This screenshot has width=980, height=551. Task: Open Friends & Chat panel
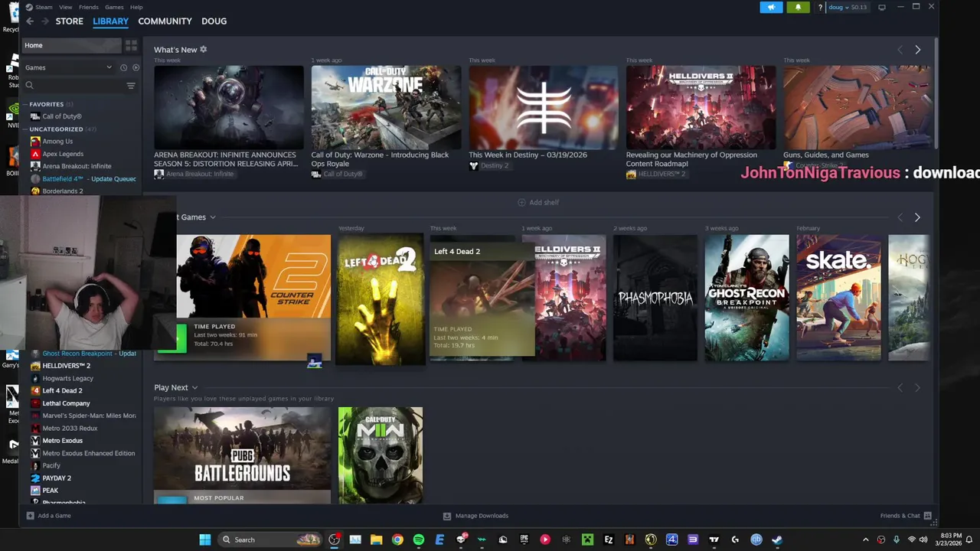point(900,516)
